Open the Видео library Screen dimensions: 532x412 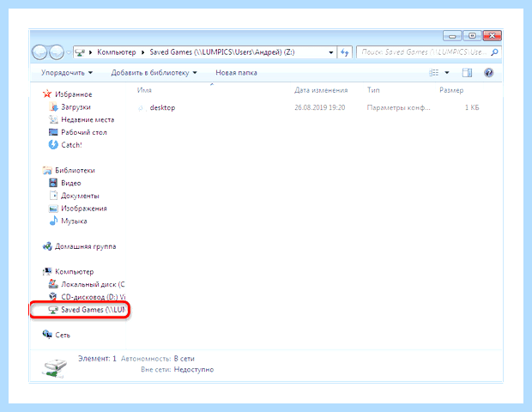point(71,183)
